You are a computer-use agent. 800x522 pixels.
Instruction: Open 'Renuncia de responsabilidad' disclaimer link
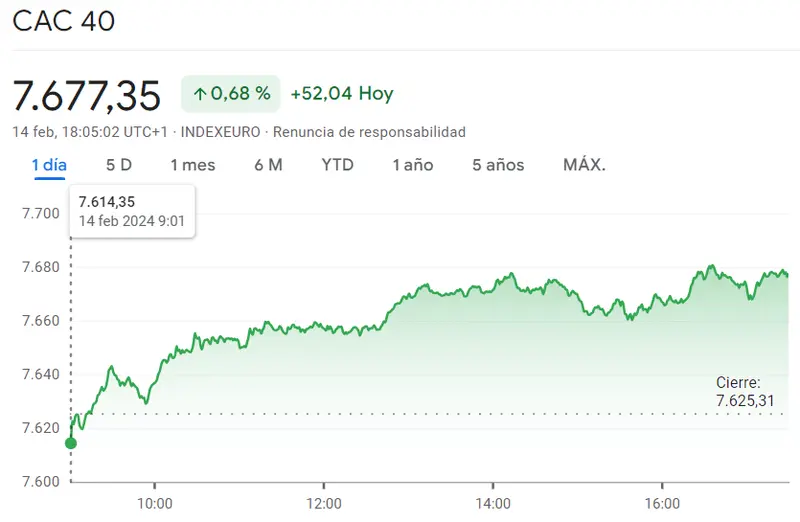[369, 132]
